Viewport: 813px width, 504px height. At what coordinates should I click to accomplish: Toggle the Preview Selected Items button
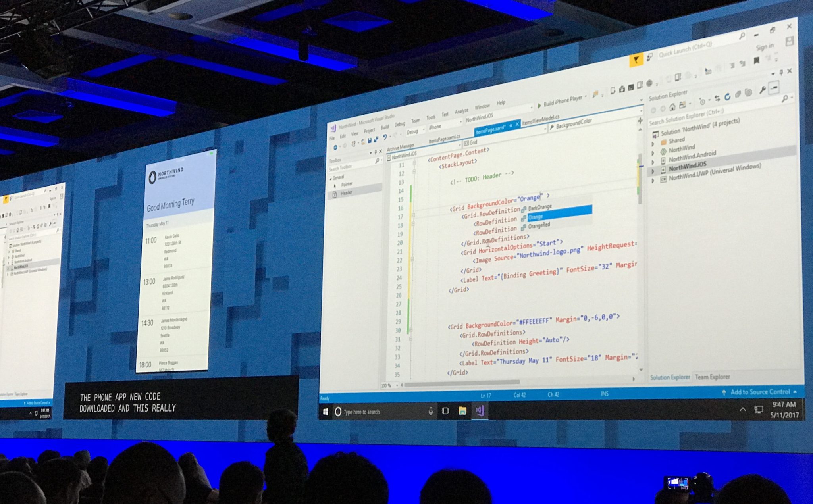774,87
